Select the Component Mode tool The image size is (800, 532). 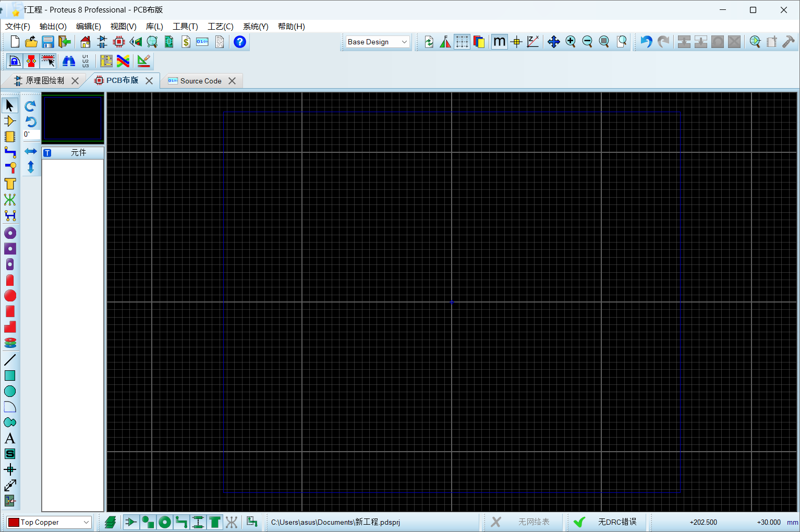[10, 121]
